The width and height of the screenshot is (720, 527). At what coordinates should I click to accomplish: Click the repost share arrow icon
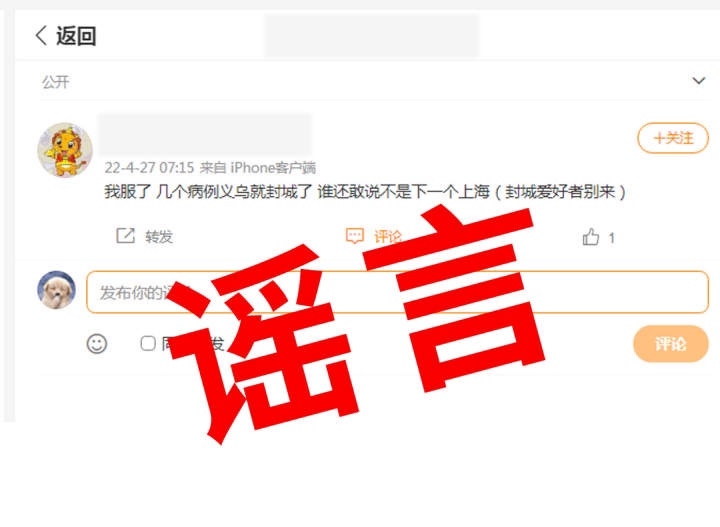(125, 235)
